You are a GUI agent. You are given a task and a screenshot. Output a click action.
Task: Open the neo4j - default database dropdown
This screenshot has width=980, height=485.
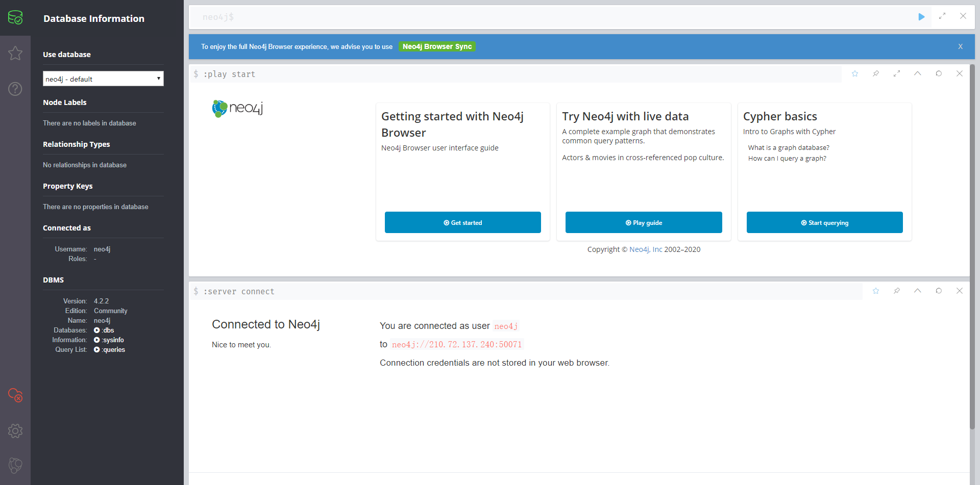tap(103, 79)
